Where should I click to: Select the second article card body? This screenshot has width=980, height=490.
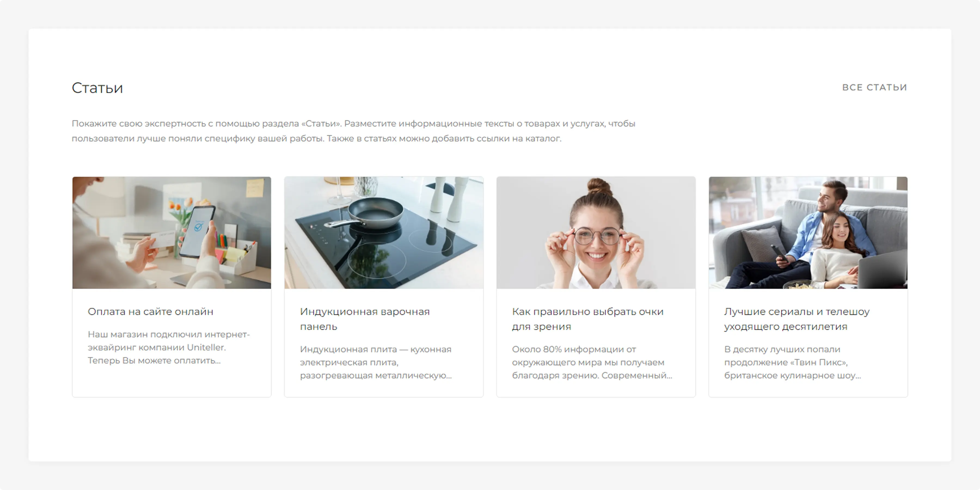384,342
